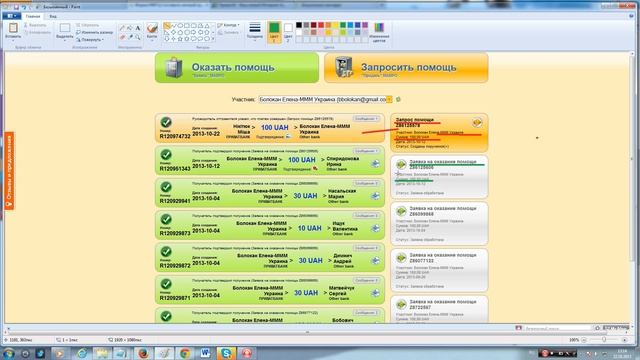640x360 pixels.
Task: Click the plus icon on row R120929871
Action: click(x=375, y=293)
